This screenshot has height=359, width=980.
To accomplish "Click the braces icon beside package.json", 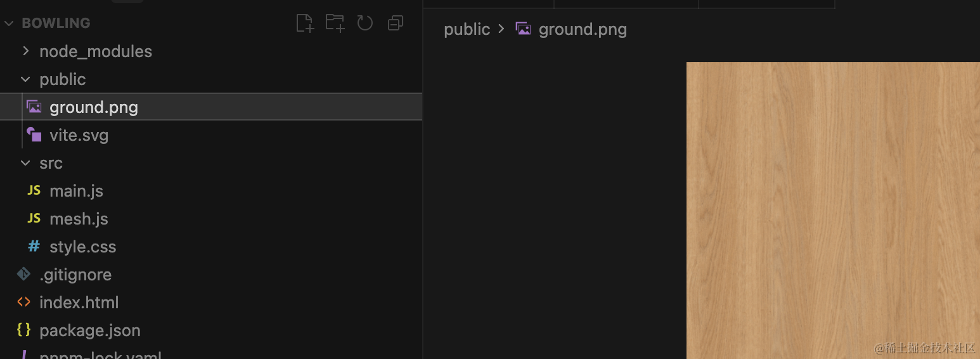I will pyautogui.click(x=23, y=330).
